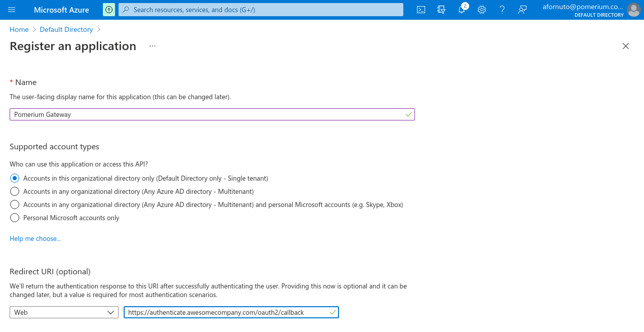Open the notifications bell
Viewport: 644px width, 332px height.
462,10
